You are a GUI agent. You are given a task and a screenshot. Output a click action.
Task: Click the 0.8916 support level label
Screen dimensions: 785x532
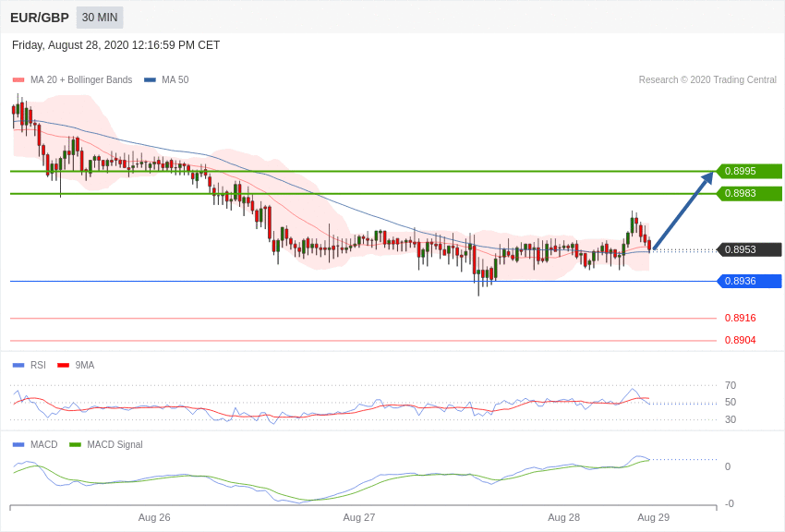coord(741,318)
